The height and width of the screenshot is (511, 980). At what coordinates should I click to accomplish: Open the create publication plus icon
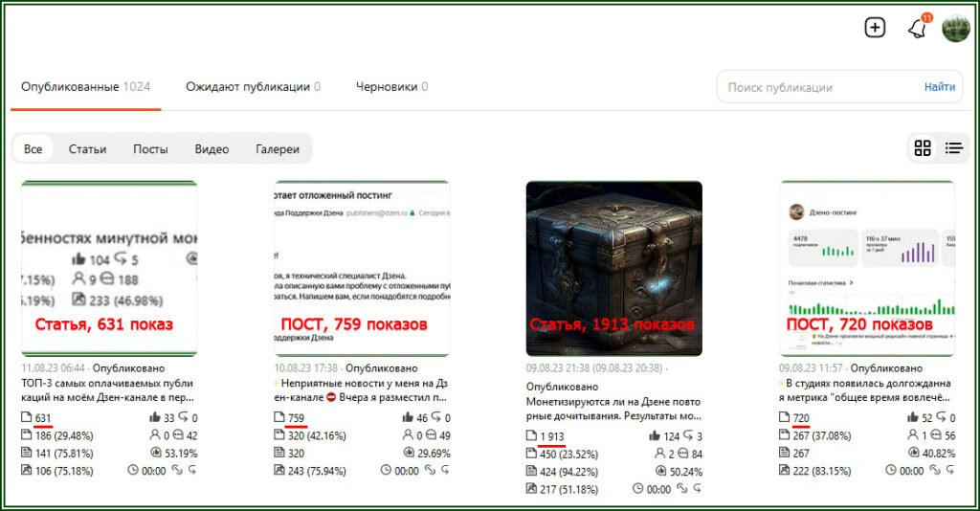point(875,28)
